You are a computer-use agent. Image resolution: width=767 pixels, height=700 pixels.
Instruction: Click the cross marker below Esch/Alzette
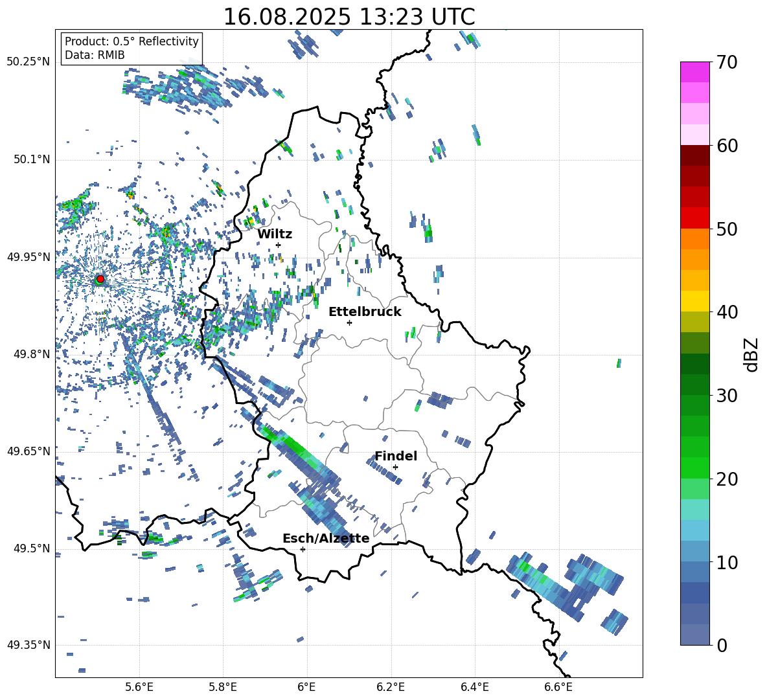303,549
